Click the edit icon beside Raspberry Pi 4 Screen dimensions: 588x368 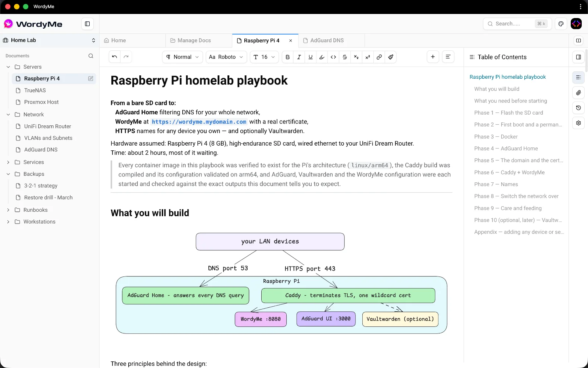[90, 79]
